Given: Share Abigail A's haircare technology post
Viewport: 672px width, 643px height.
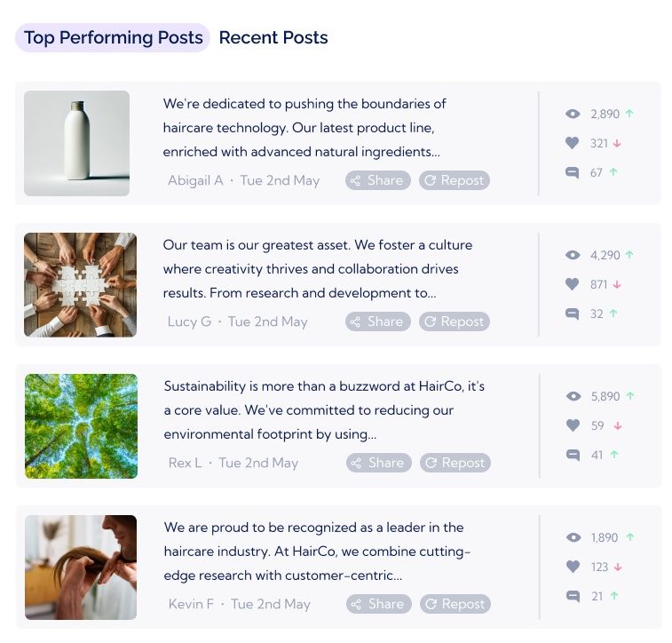Looking at the screenshot, I should pyautogui.click(x=377, y=180).
